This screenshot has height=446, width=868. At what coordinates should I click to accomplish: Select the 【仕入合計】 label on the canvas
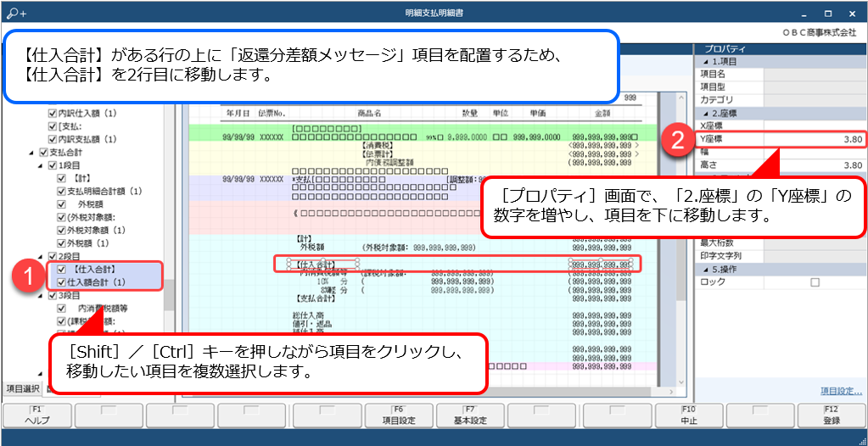[317, 265]
